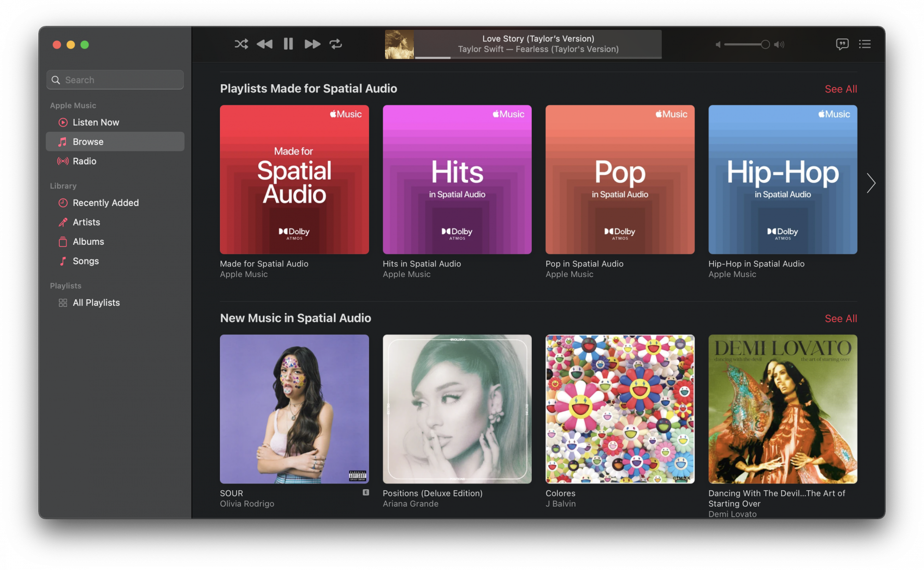Toggle repeat mode
Screen dimensions: 924x570
(335, 44)
